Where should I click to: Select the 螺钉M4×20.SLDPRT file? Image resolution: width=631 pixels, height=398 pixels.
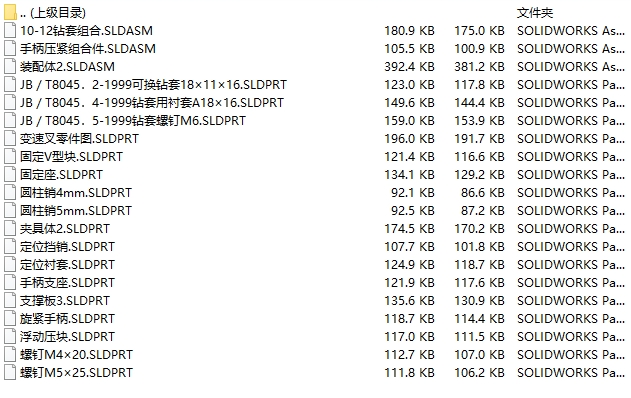(76, 355)
